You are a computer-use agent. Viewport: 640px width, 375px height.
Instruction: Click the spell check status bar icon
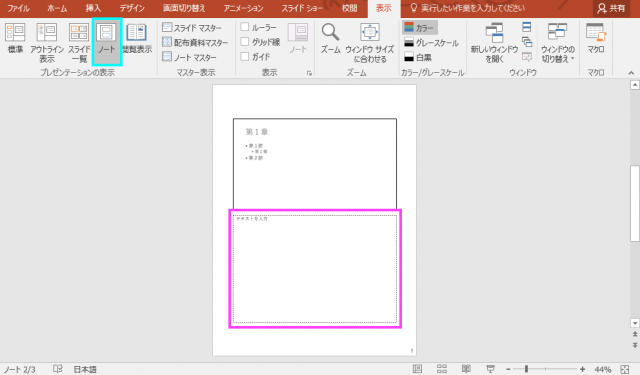(x=58, y=369)
